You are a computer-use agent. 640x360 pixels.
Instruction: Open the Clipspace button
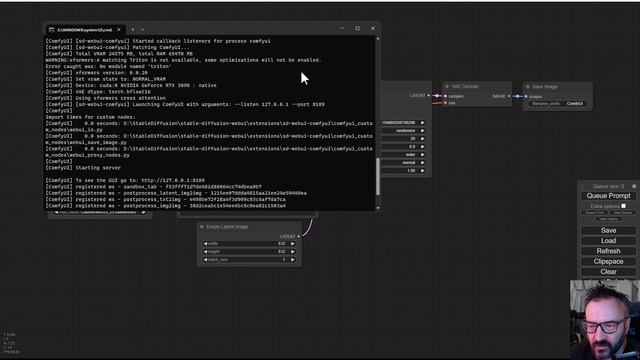tap(608, 261)
